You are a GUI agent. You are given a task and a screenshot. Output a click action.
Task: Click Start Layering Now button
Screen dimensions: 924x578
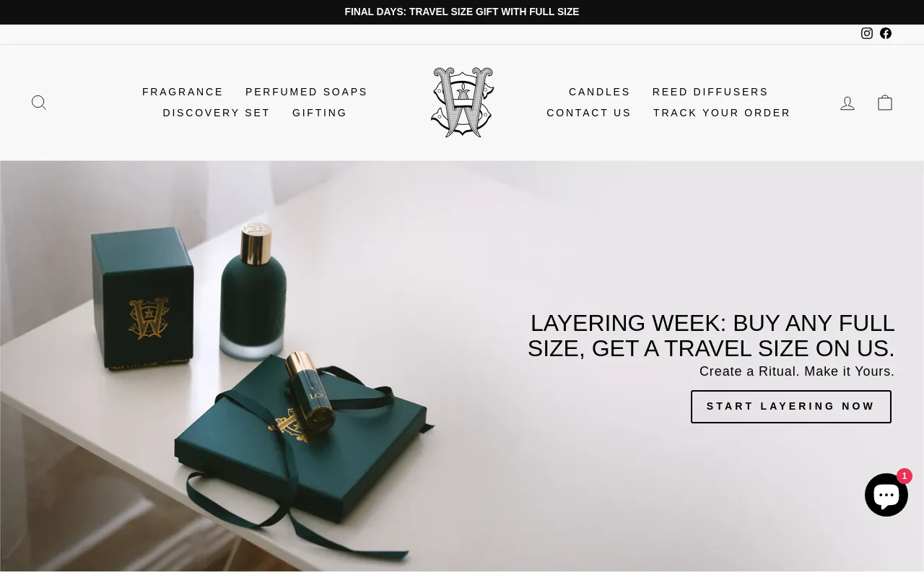(x=791, y=407)
